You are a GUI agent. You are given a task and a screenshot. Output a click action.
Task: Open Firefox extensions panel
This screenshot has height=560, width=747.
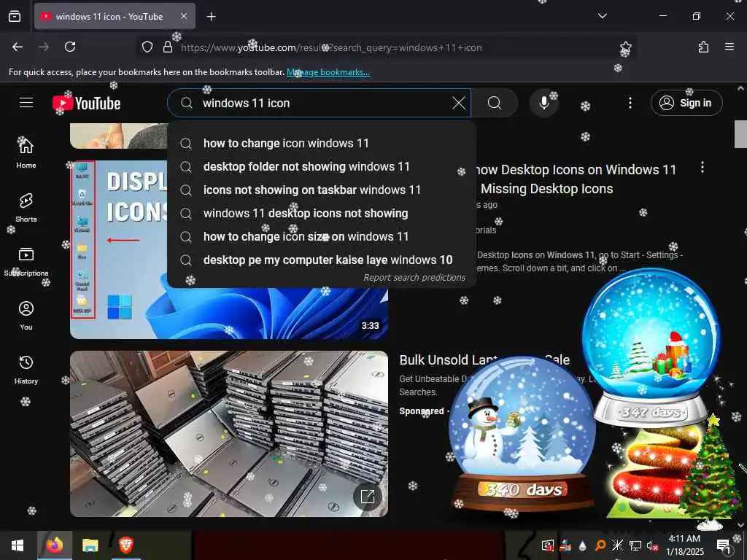[x=703, y=47]
